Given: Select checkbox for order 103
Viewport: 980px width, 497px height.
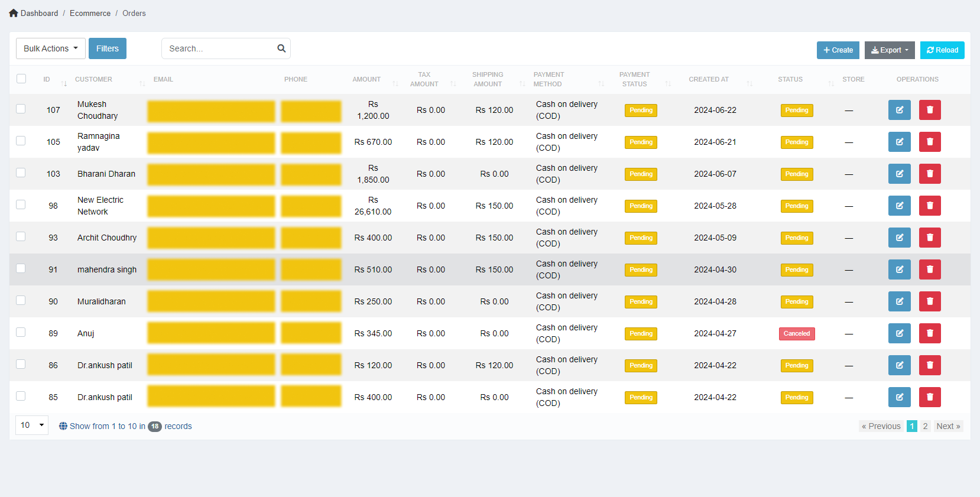Looking at the screenshot, I should (x=21, y=173).
